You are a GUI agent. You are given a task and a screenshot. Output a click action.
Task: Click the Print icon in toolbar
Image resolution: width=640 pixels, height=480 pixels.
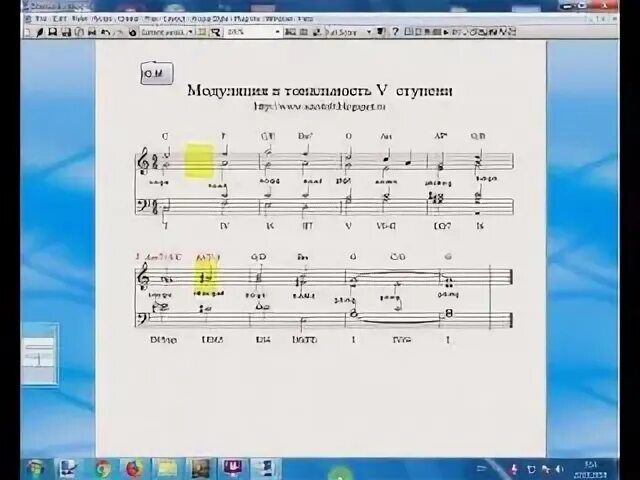coord(92,32)
